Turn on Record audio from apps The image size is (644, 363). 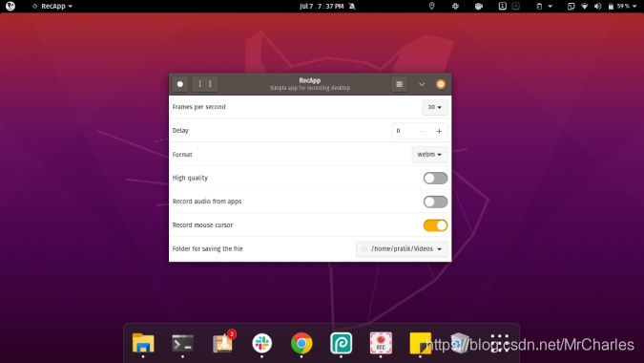(435, 202)
